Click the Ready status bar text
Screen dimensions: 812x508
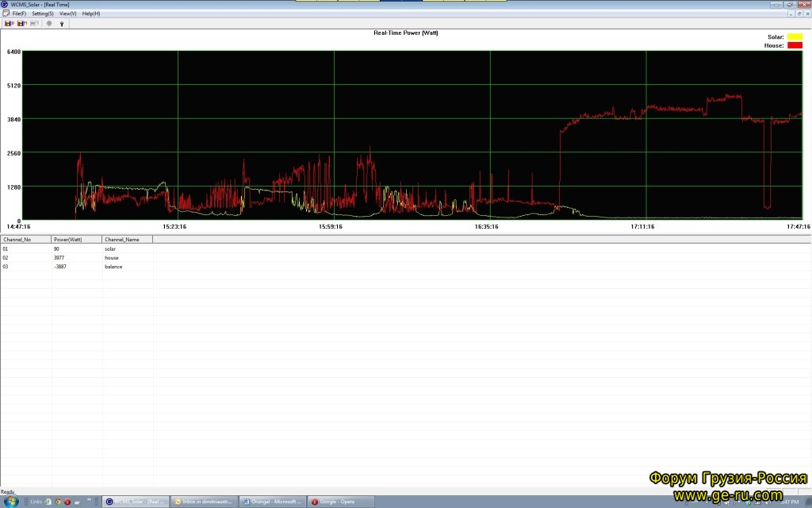tap(8, 491)
